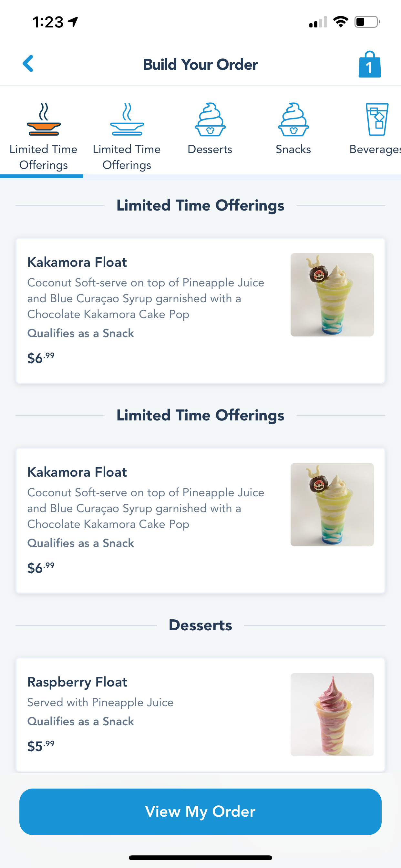Tap the location arrow in status bar
The image size is (401, 868).
point(73,22)
